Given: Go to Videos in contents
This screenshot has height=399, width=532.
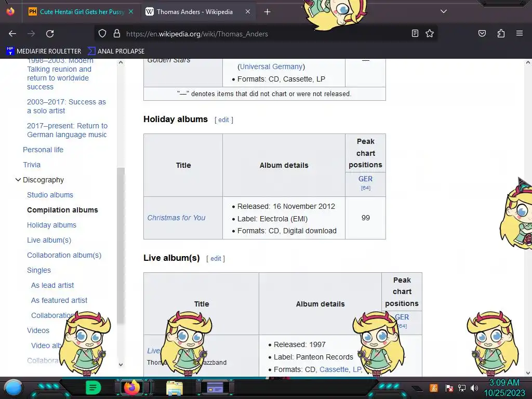Looking at the screenshot, I should click(x=38, y=330).
